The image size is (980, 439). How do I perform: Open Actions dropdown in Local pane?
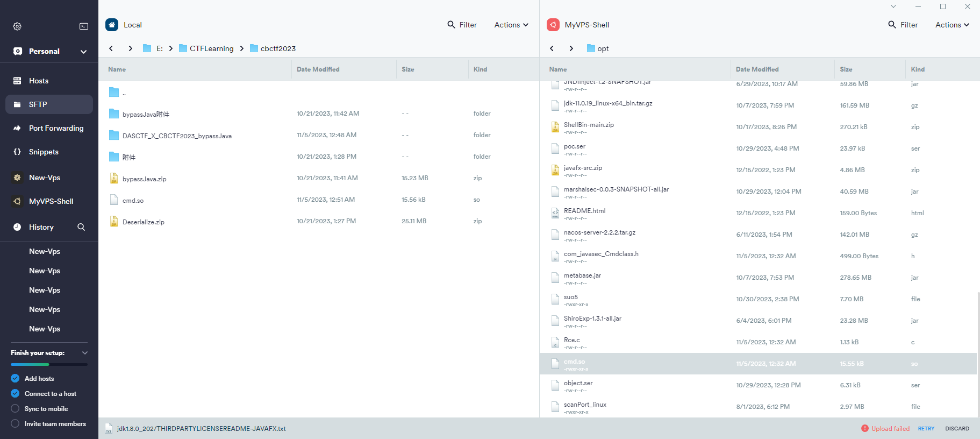pos(511,25)
